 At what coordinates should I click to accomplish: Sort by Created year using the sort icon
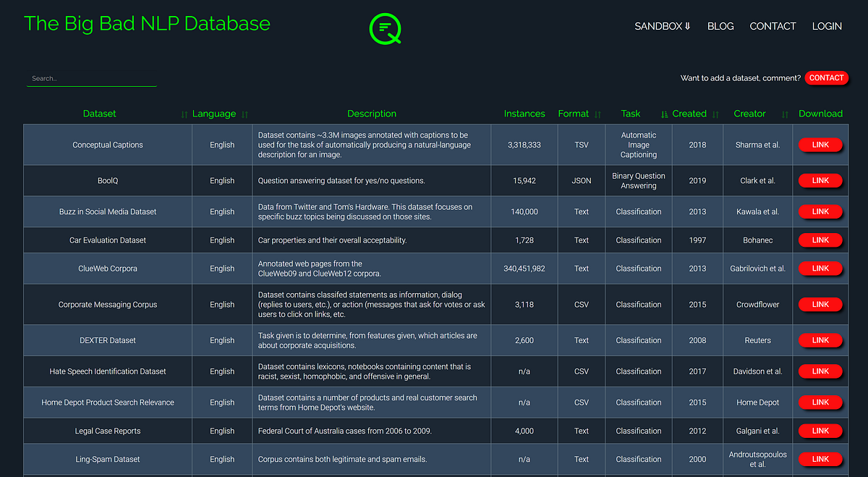[x=663, y=114]
